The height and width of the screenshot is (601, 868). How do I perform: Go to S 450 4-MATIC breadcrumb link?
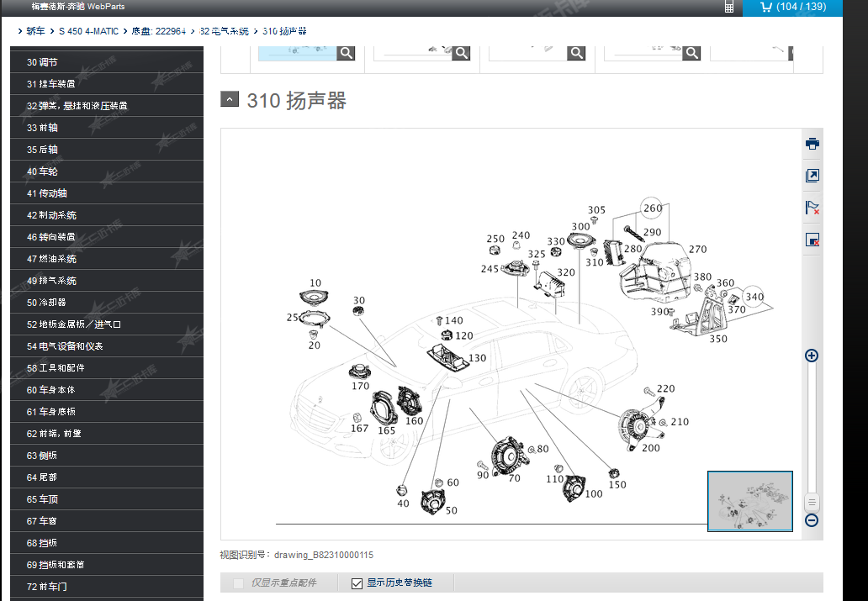coord(88,31)
